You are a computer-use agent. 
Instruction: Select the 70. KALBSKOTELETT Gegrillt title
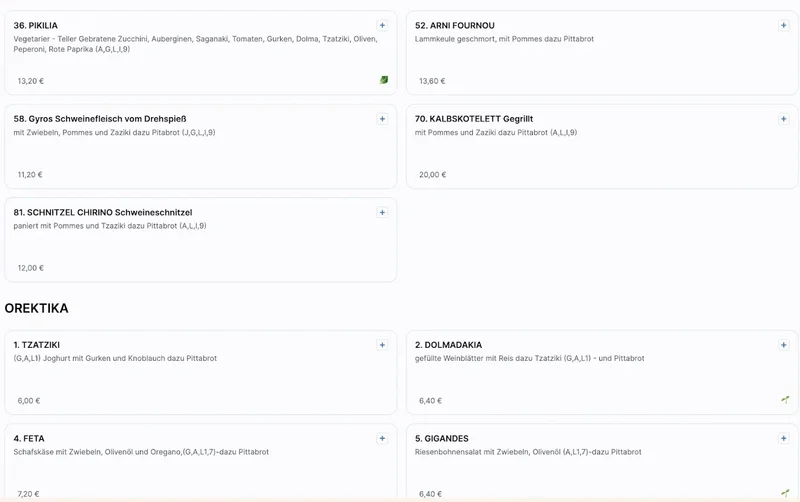click(475, 119)
